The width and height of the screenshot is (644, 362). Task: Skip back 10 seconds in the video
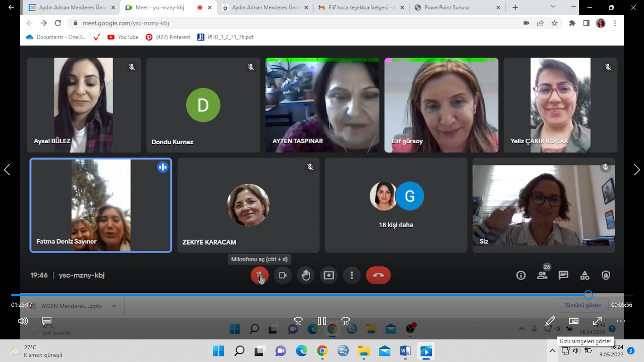(x=298, y=321)
